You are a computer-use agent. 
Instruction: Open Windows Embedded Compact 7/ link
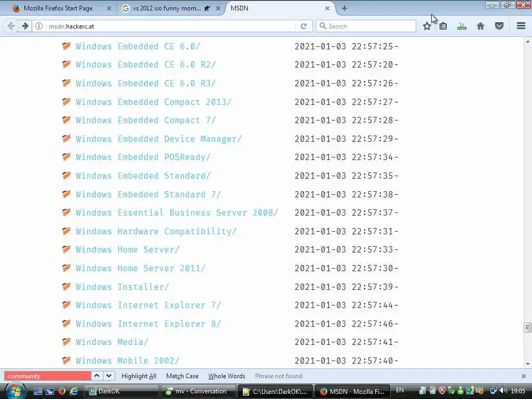[x=145, y=121]
